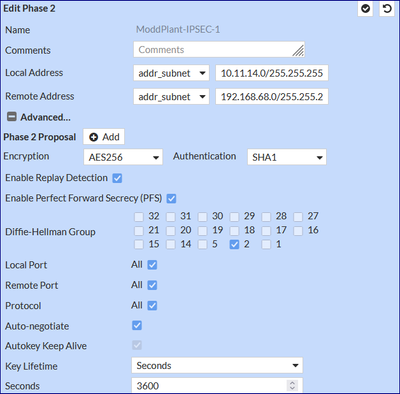This screenshot has width=400, height=394.
Task: Open the Authentication SHA1 dropdown
Action: (x=287, y=157)
